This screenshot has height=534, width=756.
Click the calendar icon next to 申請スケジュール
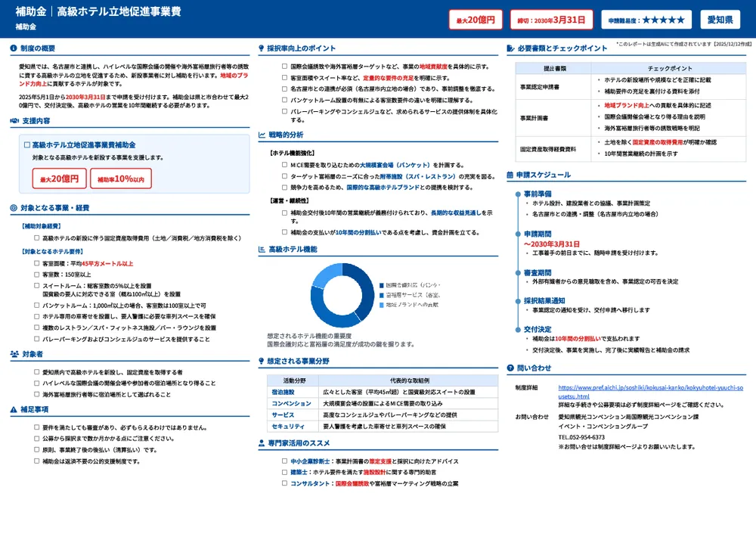tap(510, 175)
